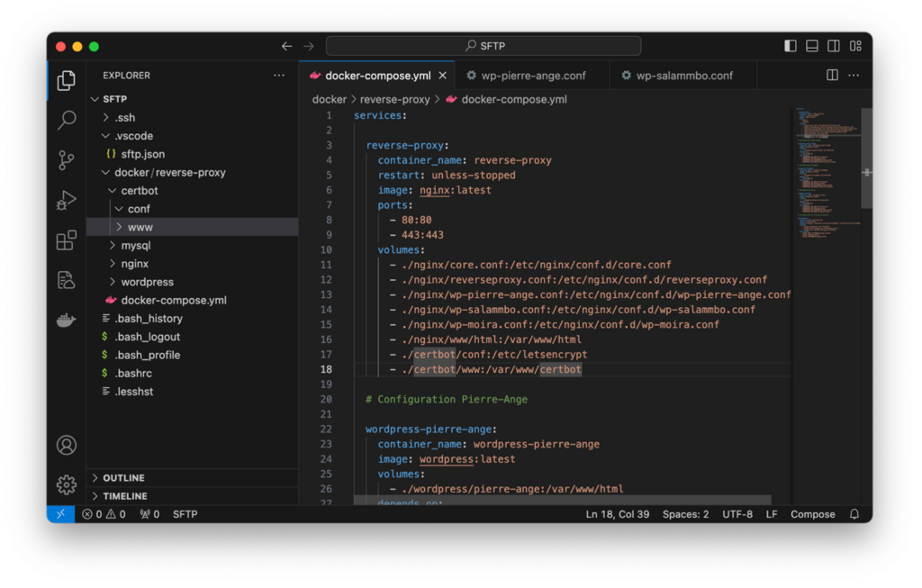Open the Run and Debug view icon

[67, 200]
